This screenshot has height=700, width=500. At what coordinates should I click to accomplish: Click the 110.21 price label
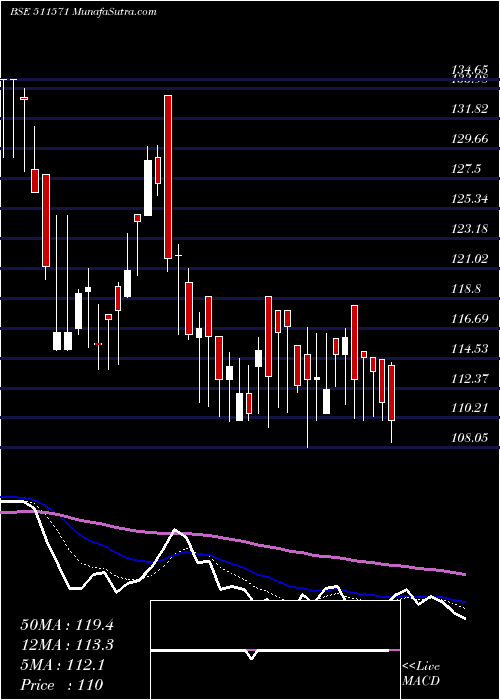[469, 408]
